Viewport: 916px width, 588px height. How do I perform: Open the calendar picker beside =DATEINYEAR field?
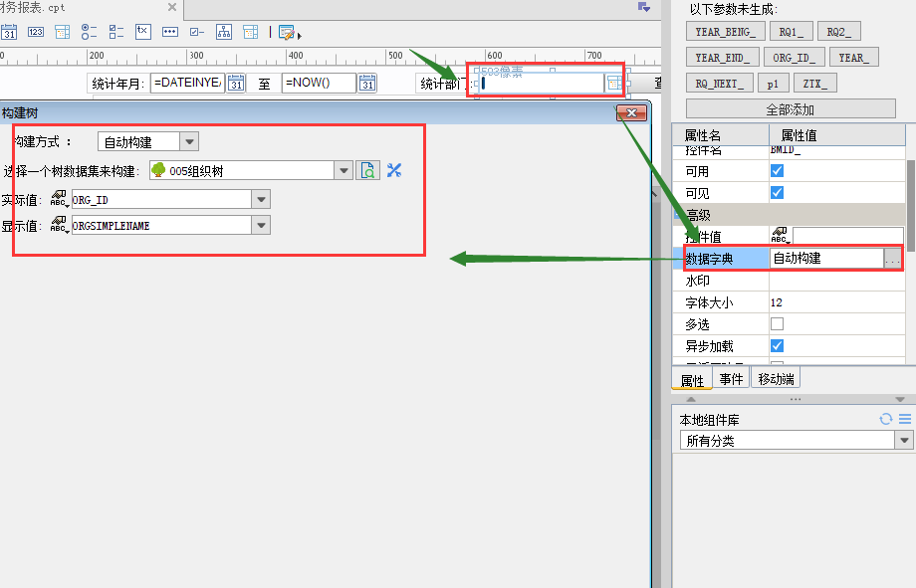[235, 84]
